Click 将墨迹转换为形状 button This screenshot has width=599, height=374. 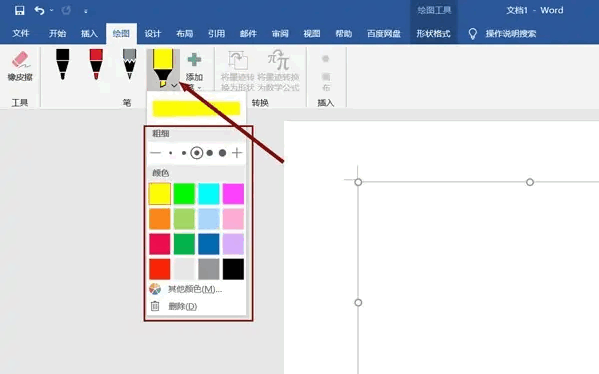pyautogui.click(x=238, y=71)
